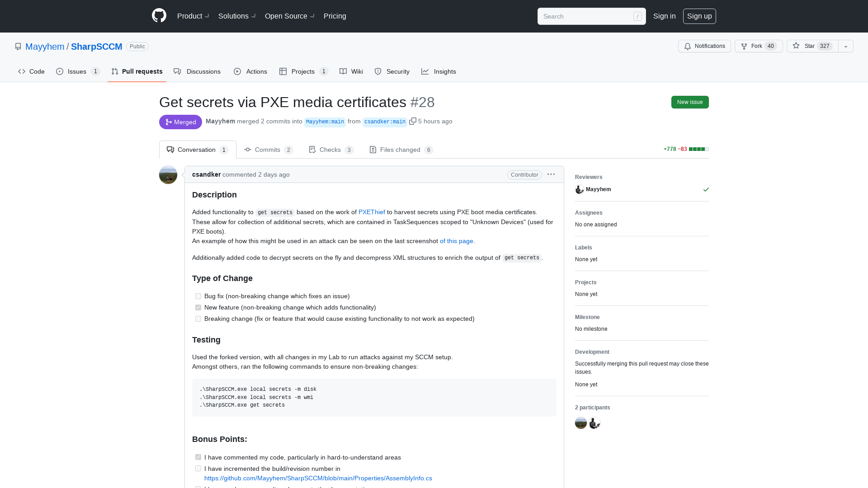This screenshot has height=488, width=868.
Task: Open the Actions tab
Action: [x=250, y=71]
